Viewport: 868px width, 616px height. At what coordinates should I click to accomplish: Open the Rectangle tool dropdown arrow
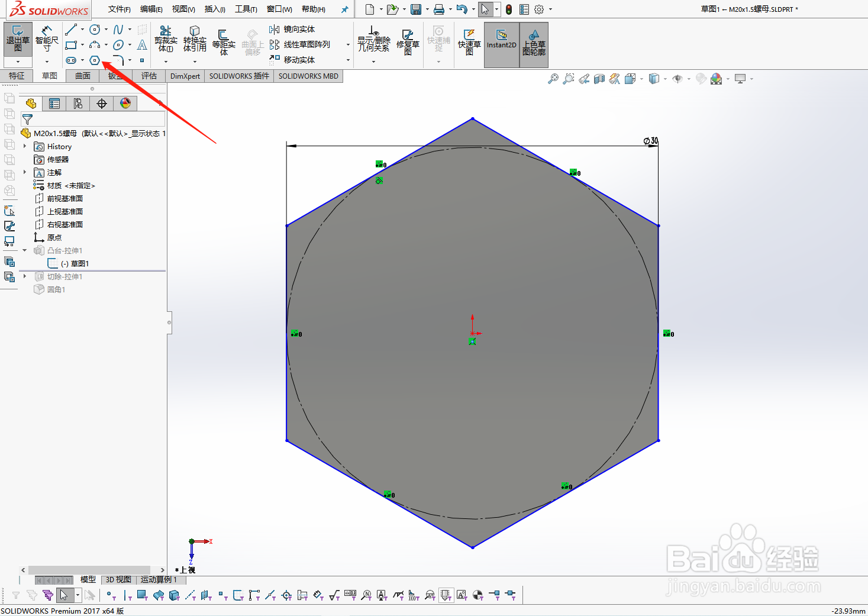point(82,45)
